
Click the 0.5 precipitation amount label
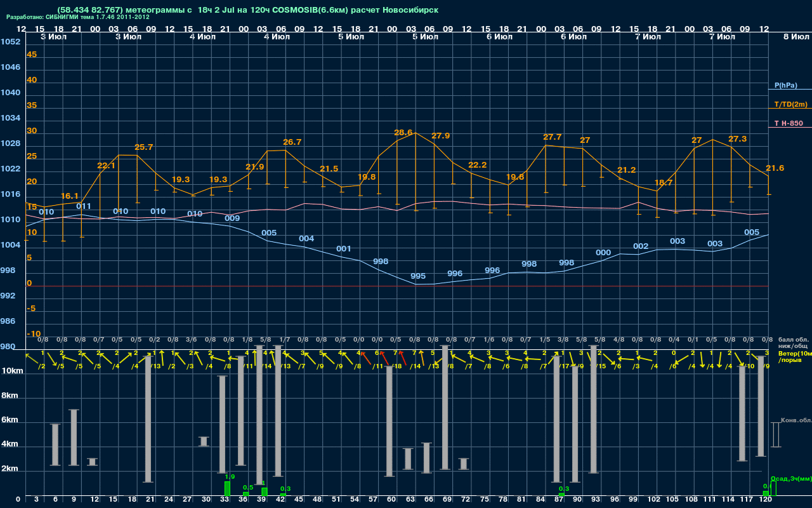(248, 488)
